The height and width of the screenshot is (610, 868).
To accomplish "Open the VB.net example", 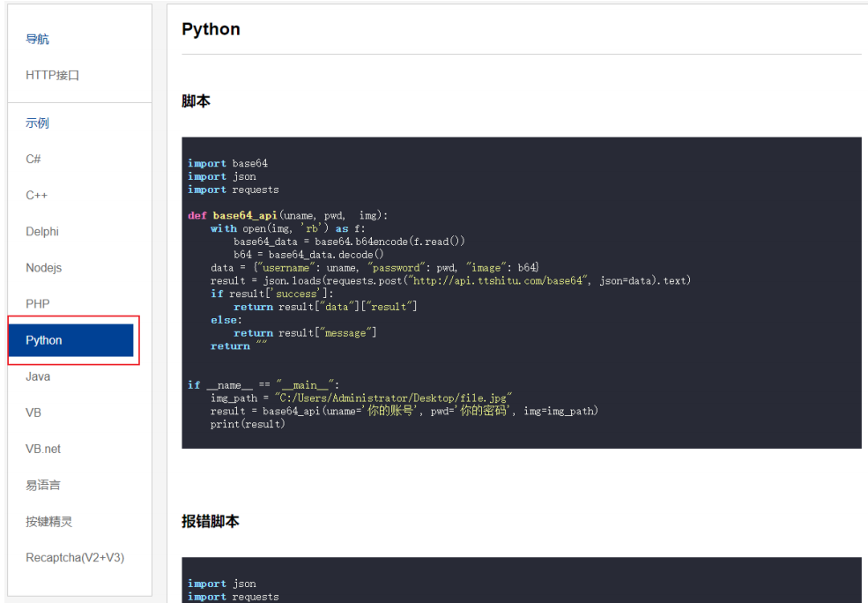I will pyautogui.click(x=43, y=449).
